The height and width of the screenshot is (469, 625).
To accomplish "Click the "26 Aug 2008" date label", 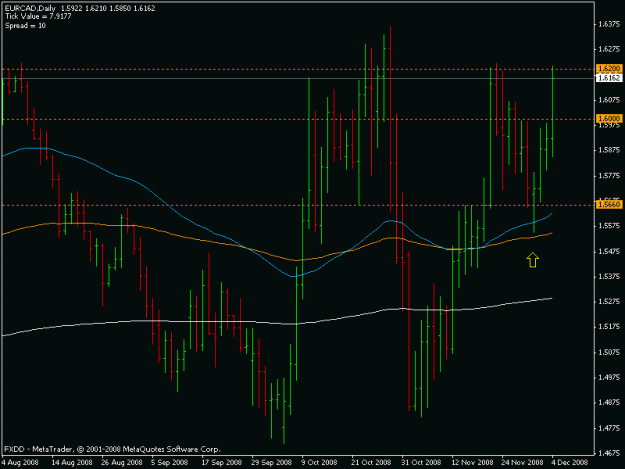I will 122,462.
